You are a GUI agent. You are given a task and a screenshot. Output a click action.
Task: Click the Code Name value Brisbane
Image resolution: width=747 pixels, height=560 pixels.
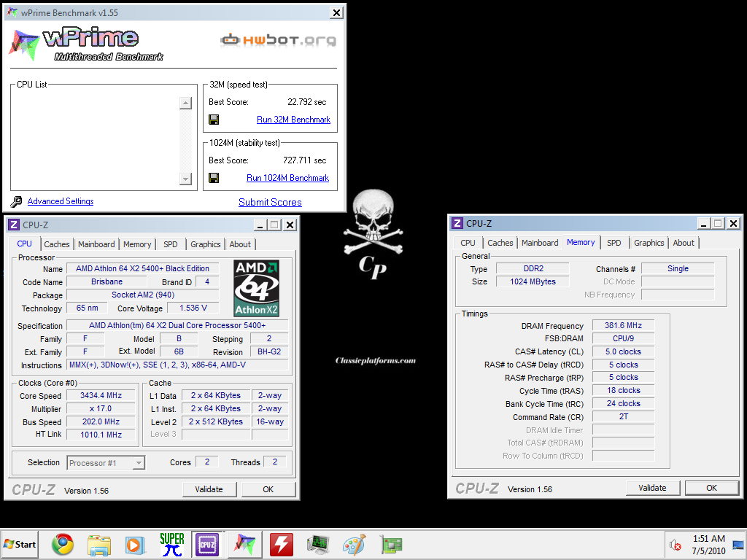coord(107,282)
